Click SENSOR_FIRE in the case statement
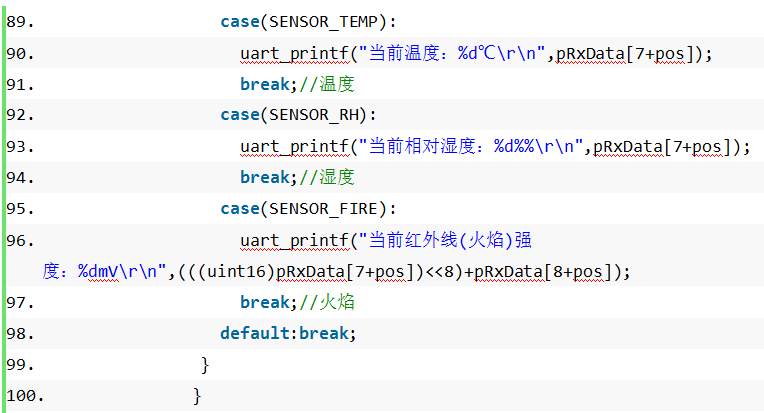The image size is (764, 413). coord(324,209)
